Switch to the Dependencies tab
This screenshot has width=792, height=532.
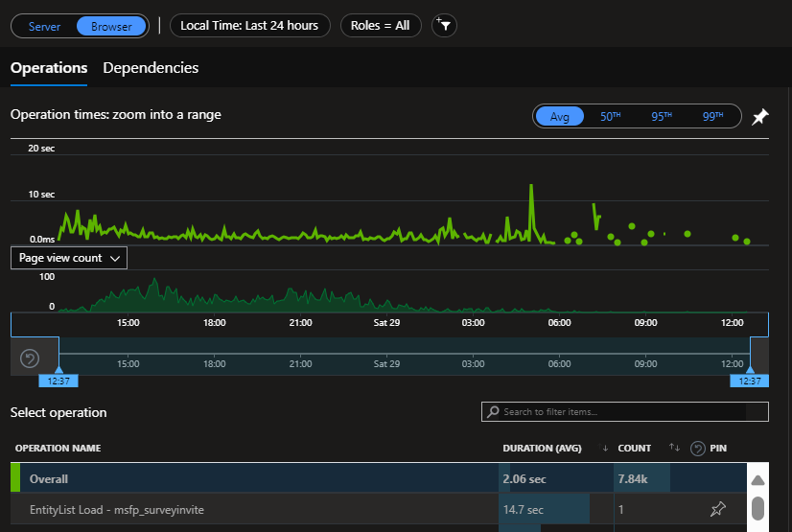[151, 68]
